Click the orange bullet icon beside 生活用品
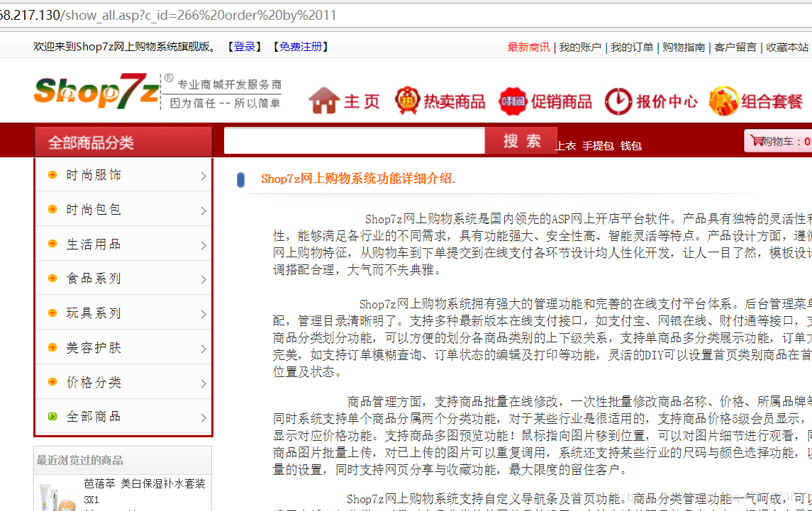Screen dimensions: 812x511 pos(52,244)
